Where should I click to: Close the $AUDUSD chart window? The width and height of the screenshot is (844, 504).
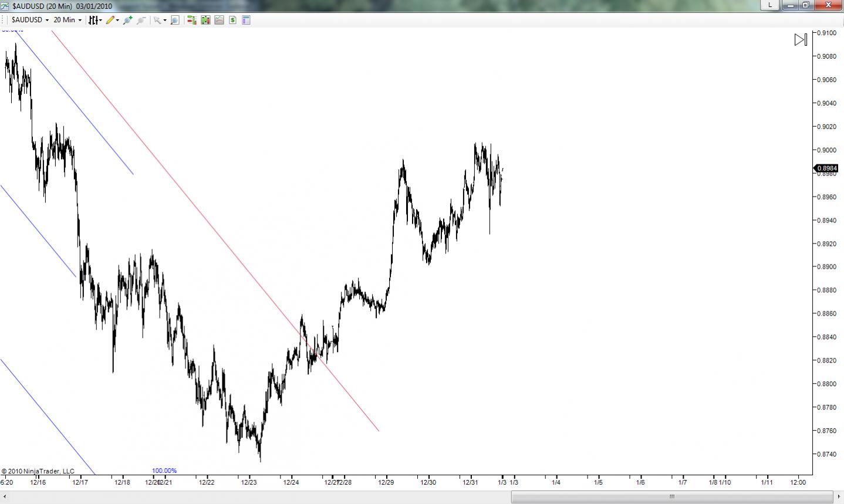pyautogui.click(x=828, y=5)
